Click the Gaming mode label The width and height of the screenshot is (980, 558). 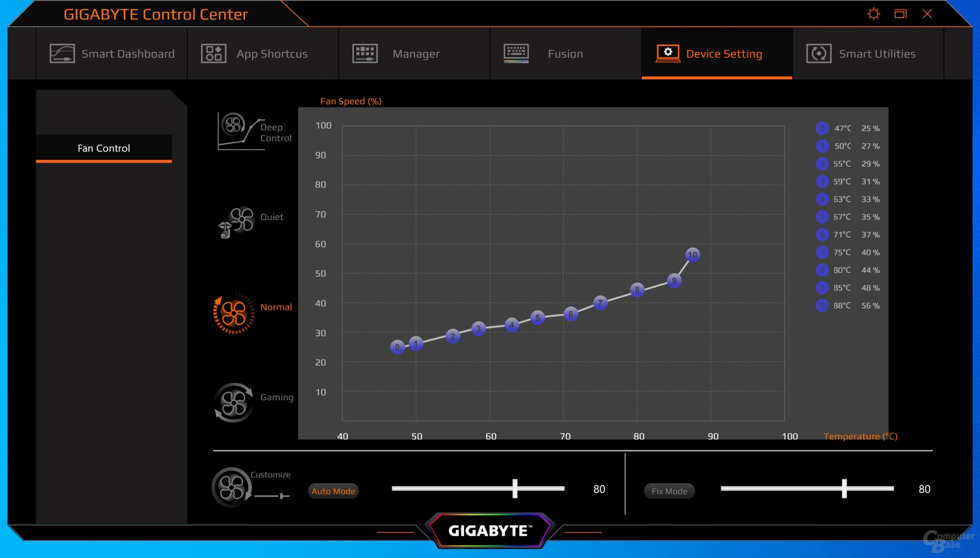(277, 397)
